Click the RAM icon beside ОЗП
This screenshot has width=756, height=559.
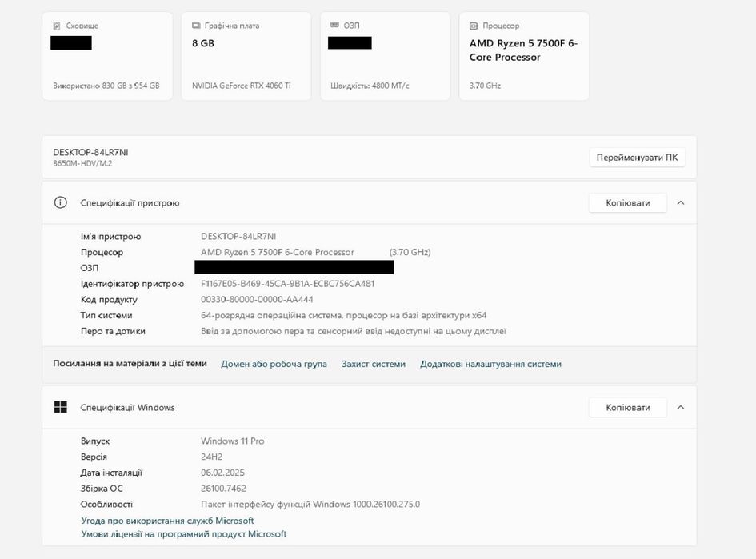pyautogui.click(x=334, y=26)
